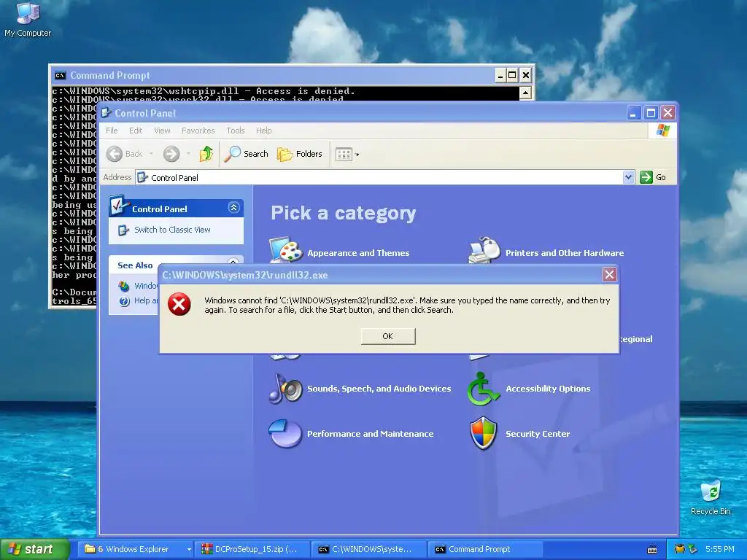Screen dimensions: 747x560
Task: Open the Back history dropdown arrow
Action: point(152,154)
